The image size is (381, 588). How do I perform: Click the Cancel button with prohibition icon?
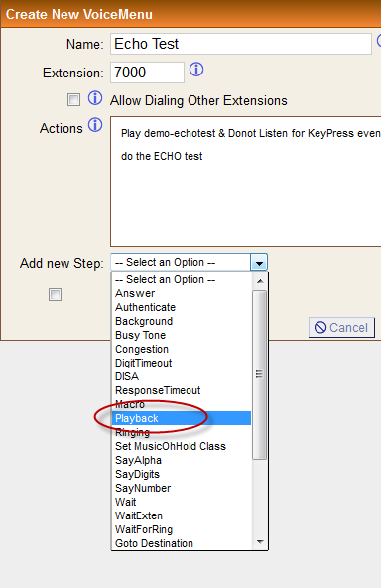pos(341,328)
